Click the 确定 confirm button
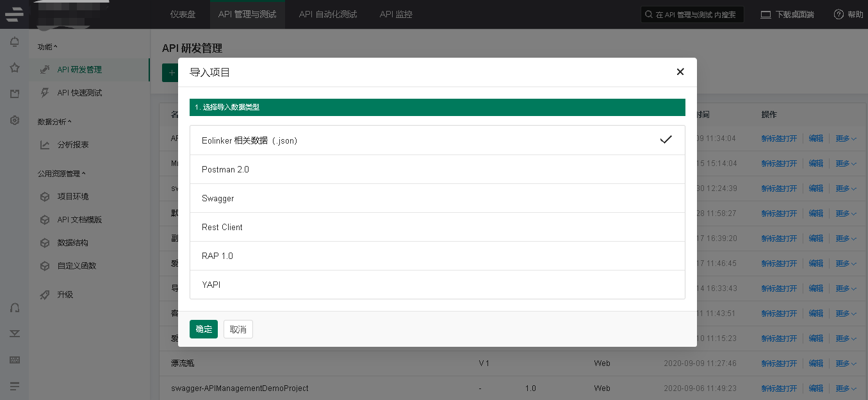Viewport: 868px width, 400px height. pyautogui.click(x=204, y=329)
